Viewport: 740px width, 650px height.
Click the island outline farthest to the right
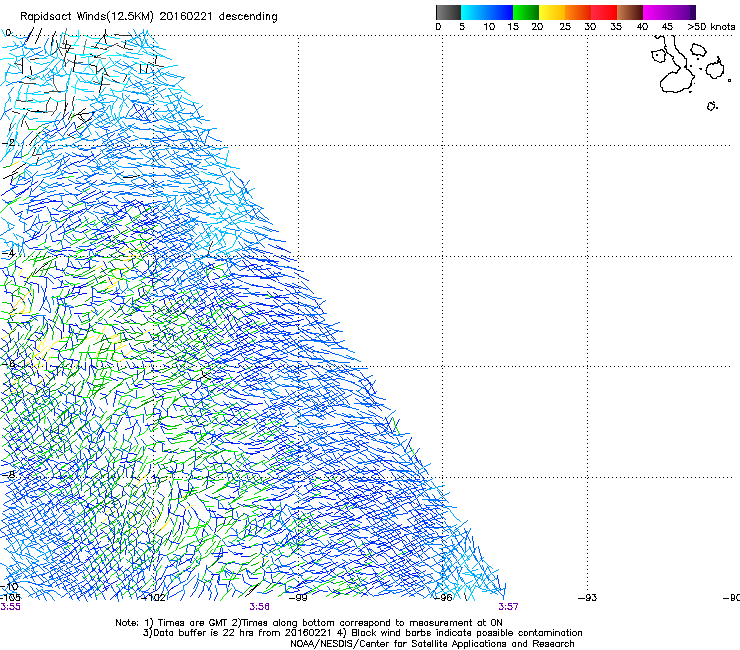[x=729, y=80]
